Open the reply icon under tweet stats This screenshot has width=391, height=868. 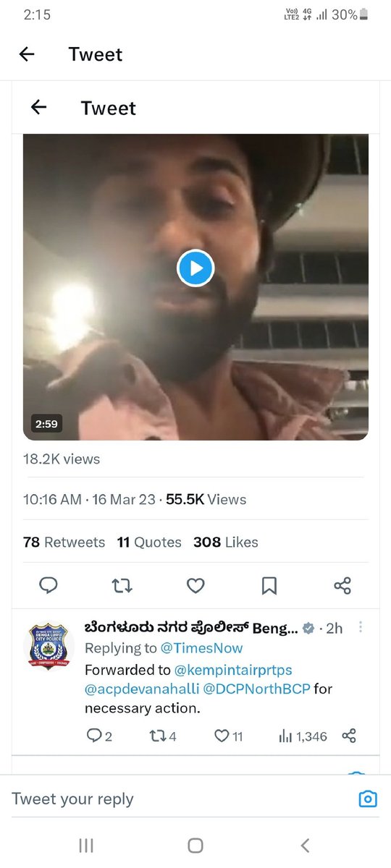pyautogui.click(x=49, y=585)
